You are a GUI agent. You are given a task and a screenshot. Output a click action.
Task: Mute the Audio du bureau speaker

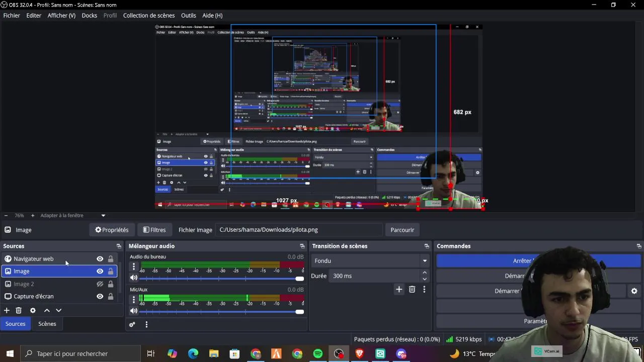134,278
